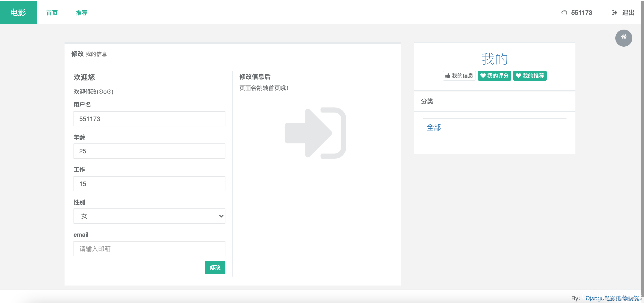Open the 全部 category link
Viewport: 644px width, 303px height.
[434, 128]
